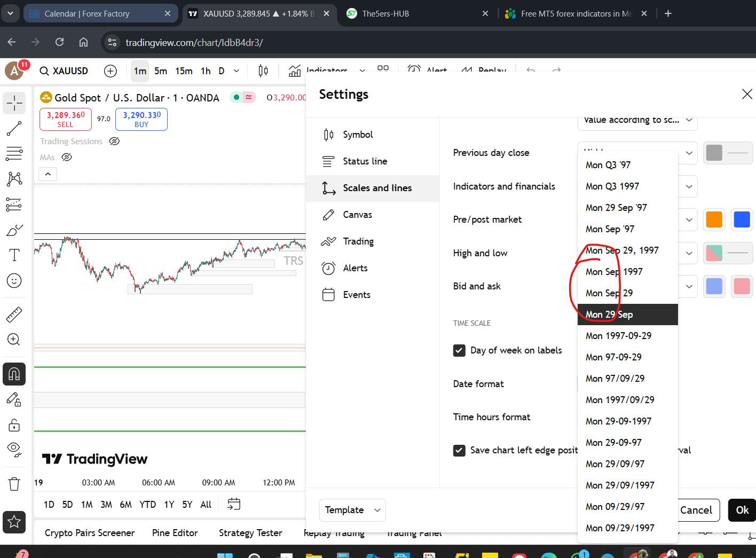Viewport: 756px width, 558px height.
Task: Open the Fibonacci/gann tools icon
Action: click(x=14, y=153)
